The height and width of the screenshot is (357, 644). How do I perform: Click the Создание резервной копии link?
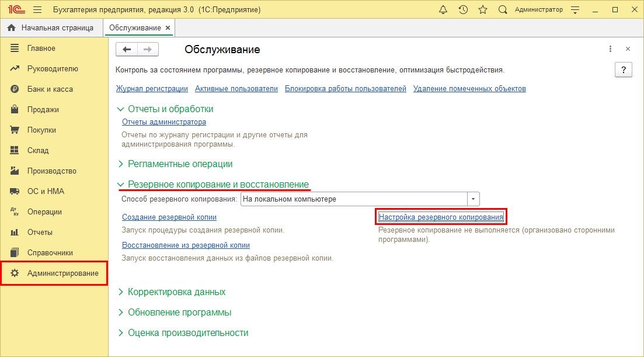(169, 217)
